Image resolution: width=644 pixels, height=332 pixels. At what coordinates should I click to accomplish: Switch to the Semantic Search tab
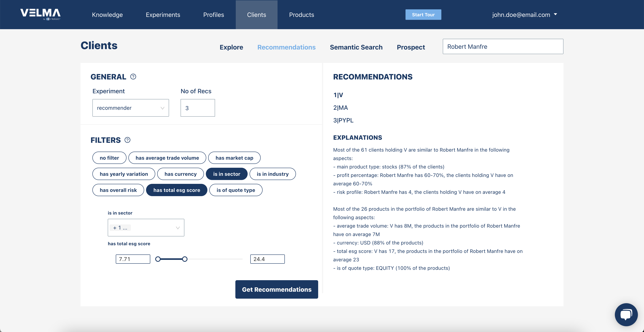pos(356,47)
